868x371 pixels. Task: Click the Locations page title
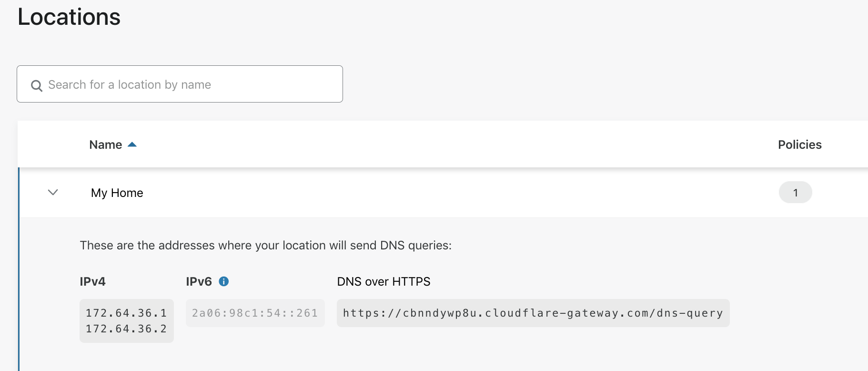click(69, 17)
